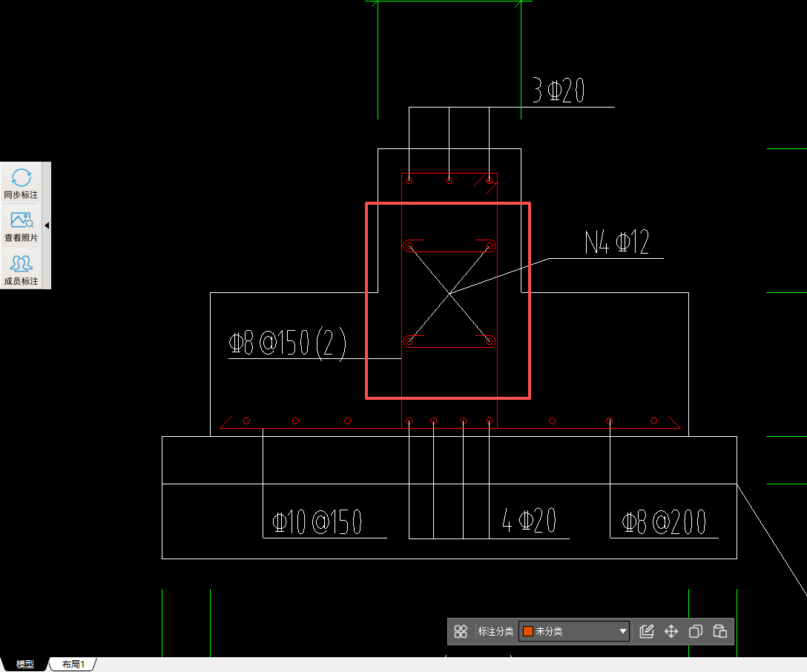Viewport: 807px width, 672px height.
Task: Click the 标注分类 label
Action: 495,631
